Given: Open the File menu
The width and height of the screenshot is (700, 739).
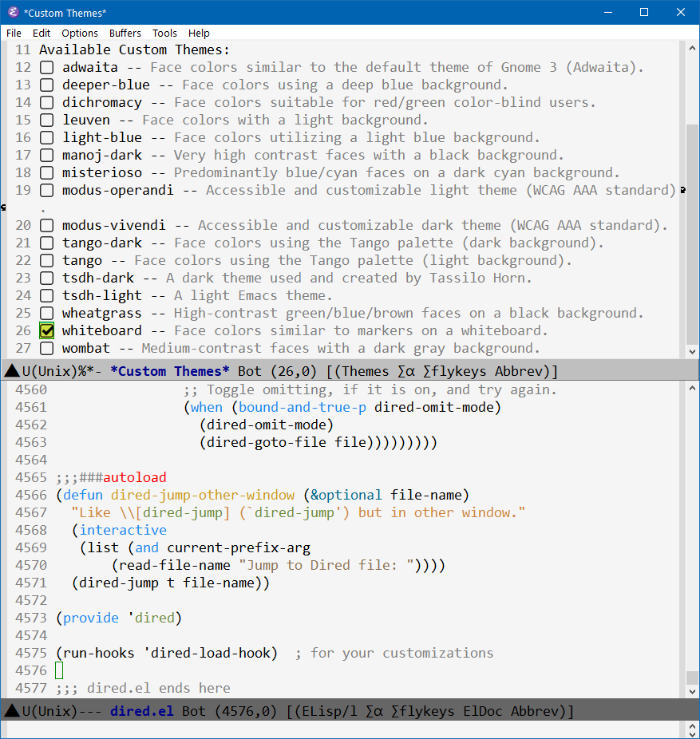Looking at the screenshot, I should click(14, 33).
